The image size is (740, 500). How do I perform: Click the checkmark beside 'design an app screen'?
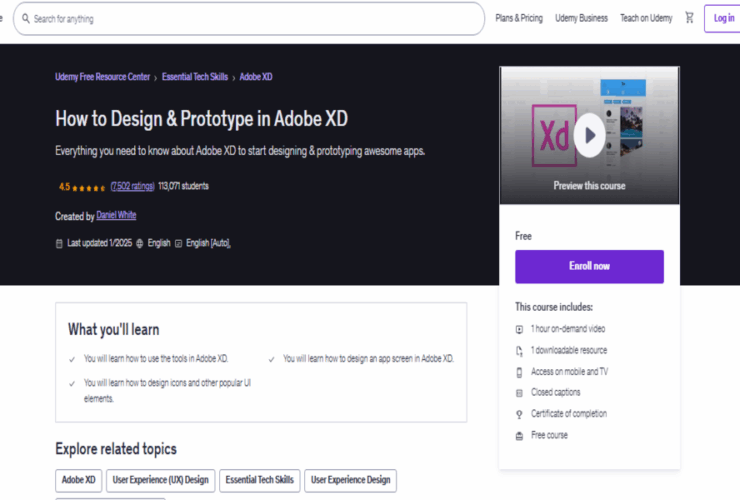pyautogui.click(x=271, y=360)
